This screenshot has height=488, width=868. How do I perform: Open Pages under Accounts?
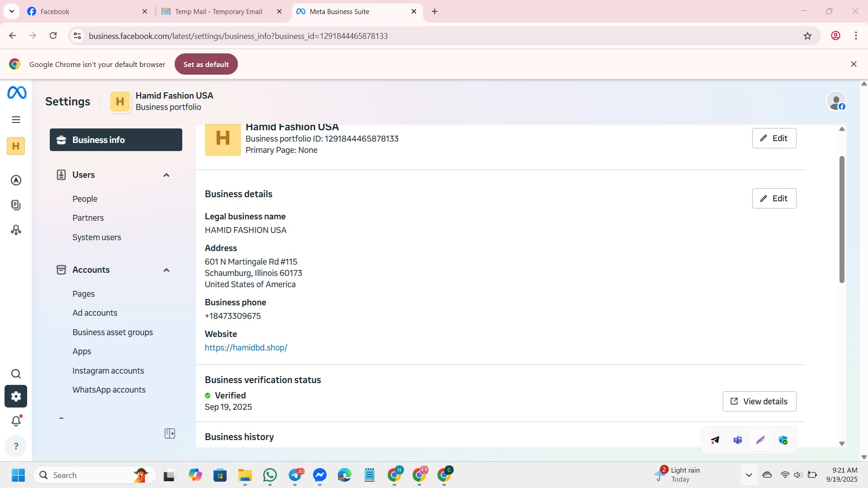coord(84,294)
